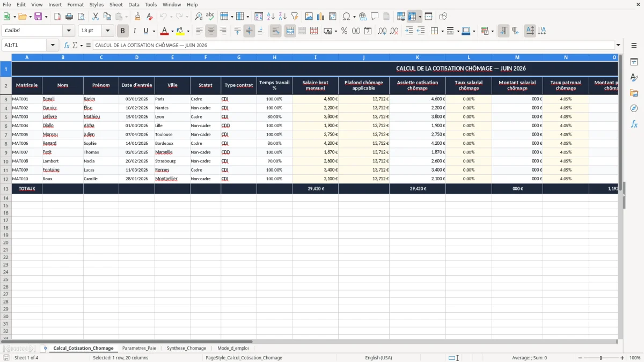644x362 pixels.
Task: Toggle Left-To-Right text direction
Action: click(503, 31)
